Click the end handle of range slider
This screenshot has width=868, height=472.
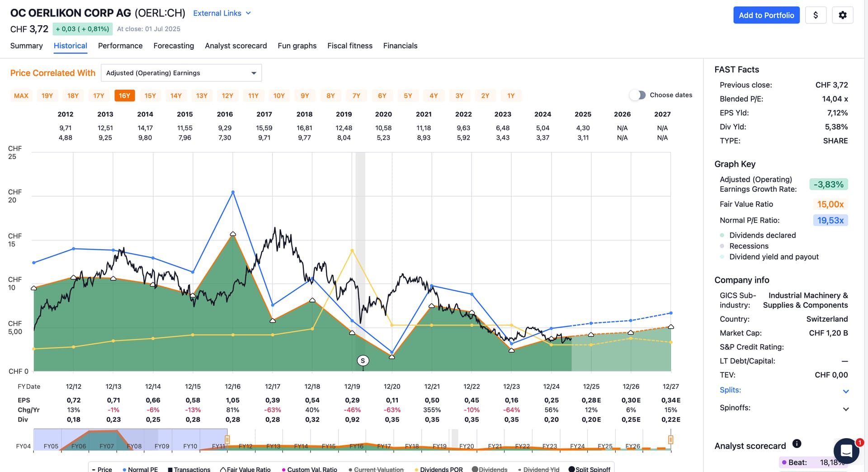[670, 439]
